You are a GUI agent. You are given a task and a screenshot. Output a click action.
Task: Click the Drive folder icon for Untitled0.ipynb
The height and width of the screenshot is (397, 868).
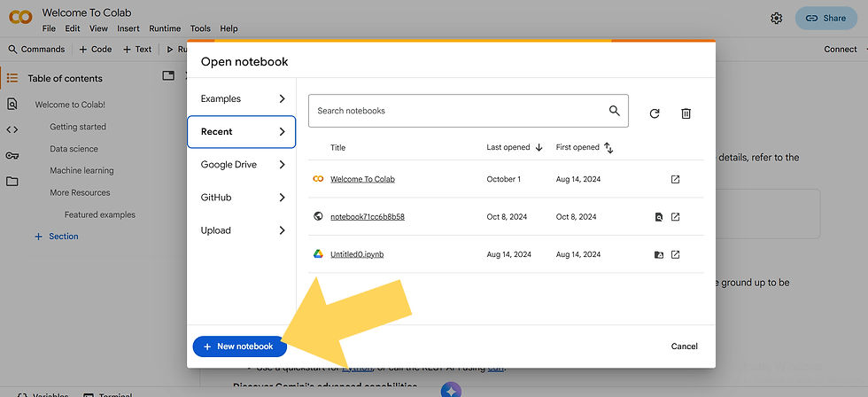659,254
